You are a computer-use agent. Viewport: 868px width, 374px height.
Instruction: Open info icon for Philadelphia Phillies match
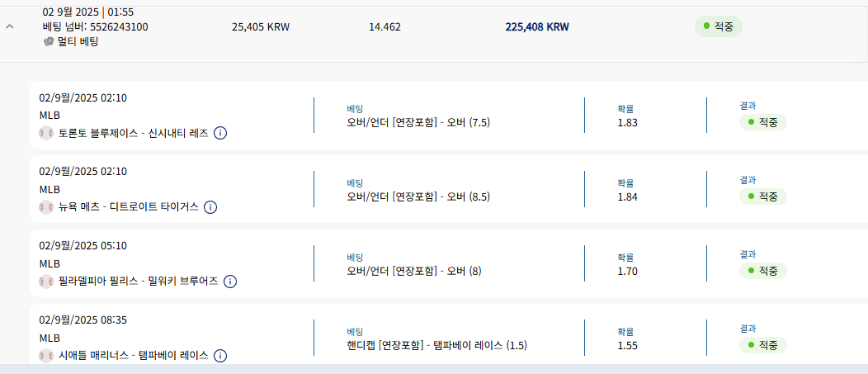(x=229, y=282)
